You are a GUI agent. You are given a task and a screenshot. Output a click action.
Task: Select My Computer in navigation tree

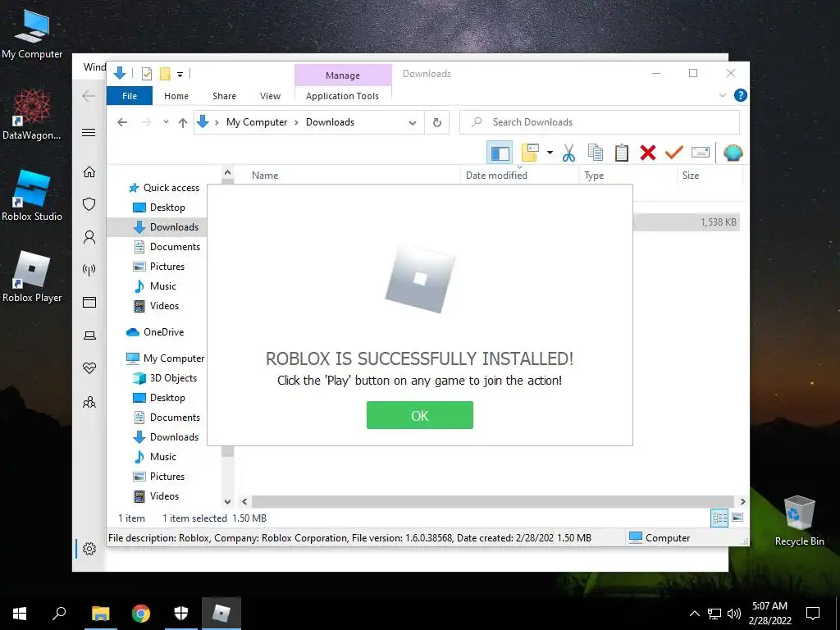pos(166,358)
